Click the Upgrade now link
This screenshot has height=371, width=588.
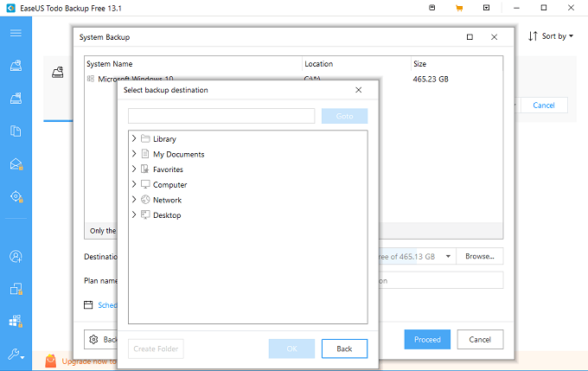click(x=89, y=361)
